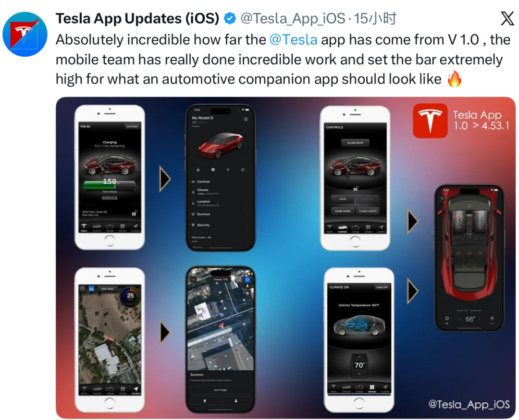The image size is (519, 420).
Task: Select the Security row in new app
Action: (220, 225)
